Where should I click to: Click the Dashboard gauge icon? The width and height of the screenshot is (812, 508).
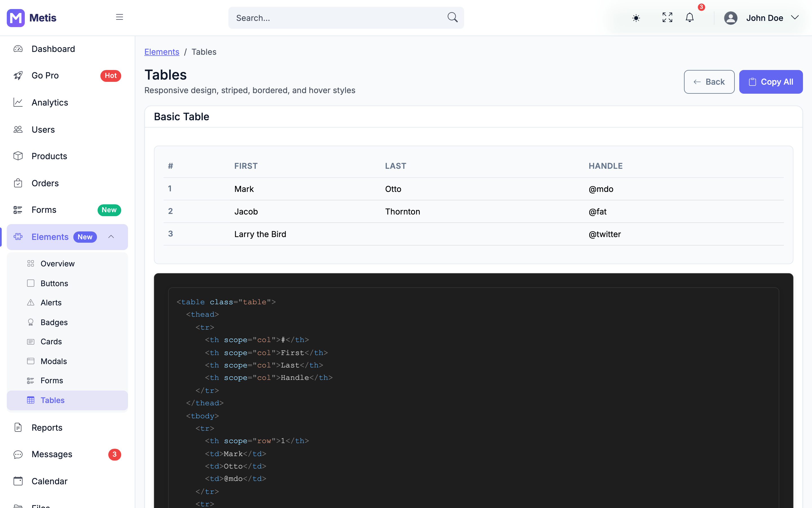[x=18, y=49]
